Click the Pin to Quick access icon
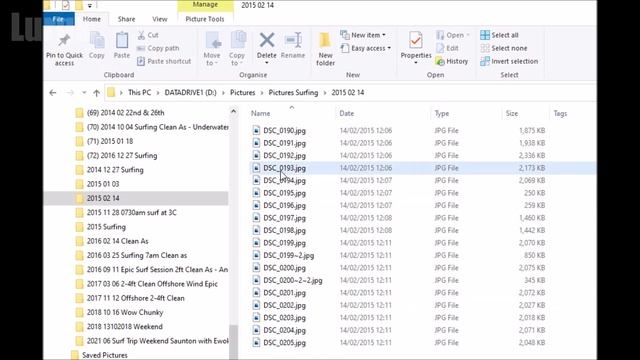This screenshot has width=640, height=360. [64, 41]
